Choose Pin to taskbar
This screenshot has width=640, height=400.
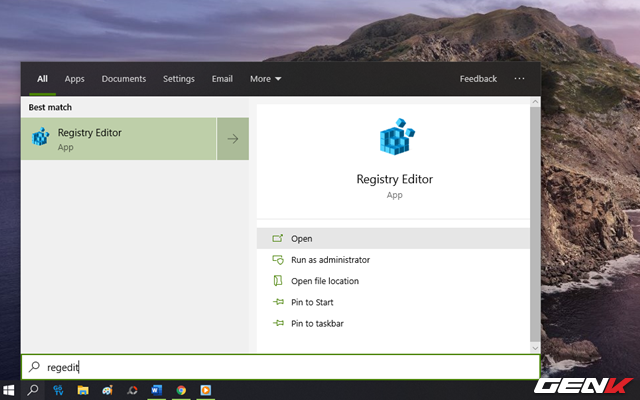click(x=393, y=323)
